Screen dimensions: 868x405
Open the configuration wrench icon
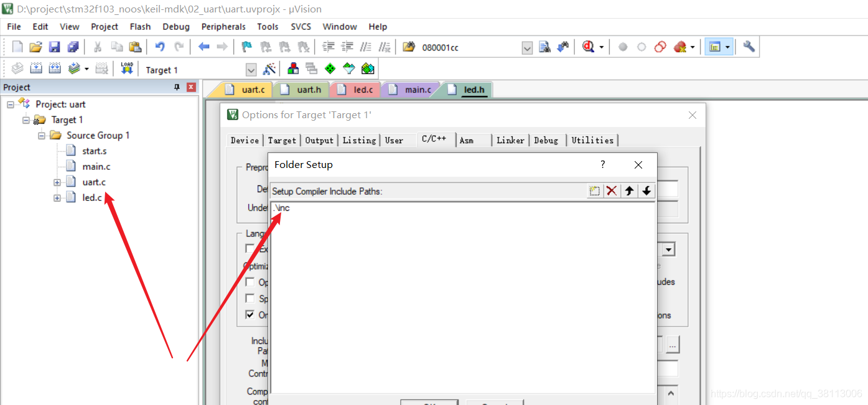point(749,47)
